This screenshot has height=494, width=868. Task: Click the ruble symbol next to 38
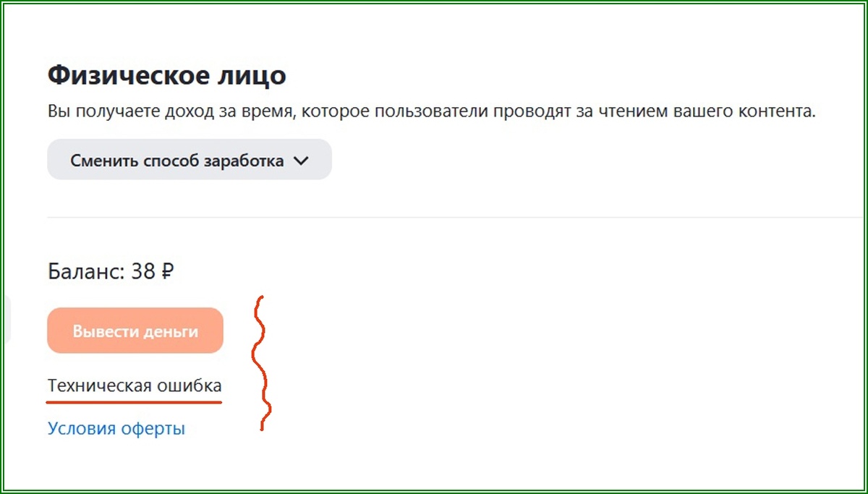(168, 272)
